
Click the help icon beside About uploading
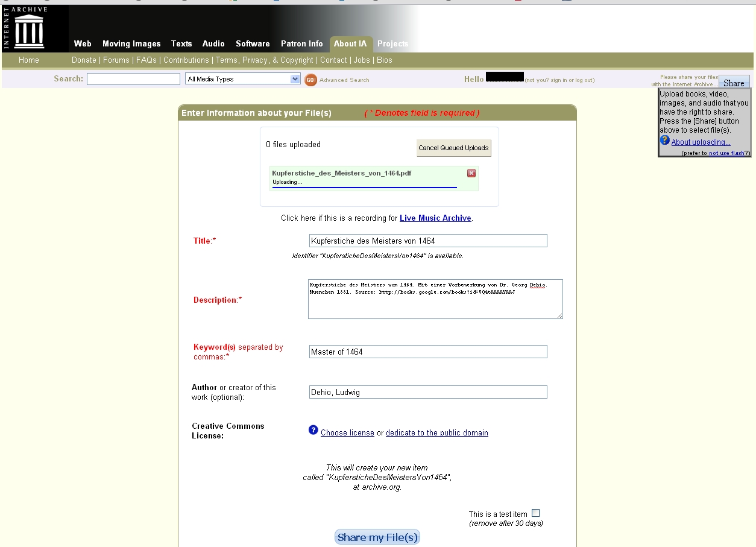coord(664,140)
